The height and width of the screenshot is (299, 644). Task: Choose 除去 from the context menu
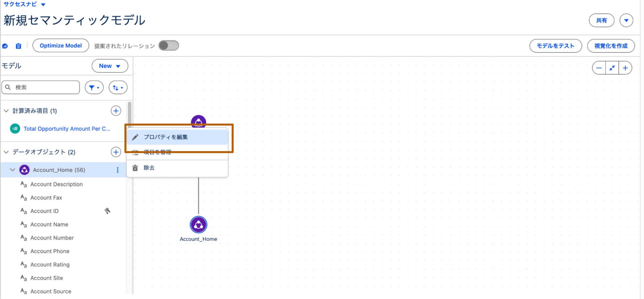(149, 168)
